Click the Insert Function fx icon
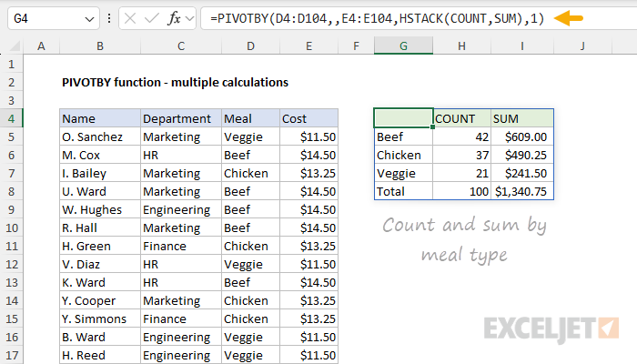This screenshot has height=364, width=637. coord(175,18)
